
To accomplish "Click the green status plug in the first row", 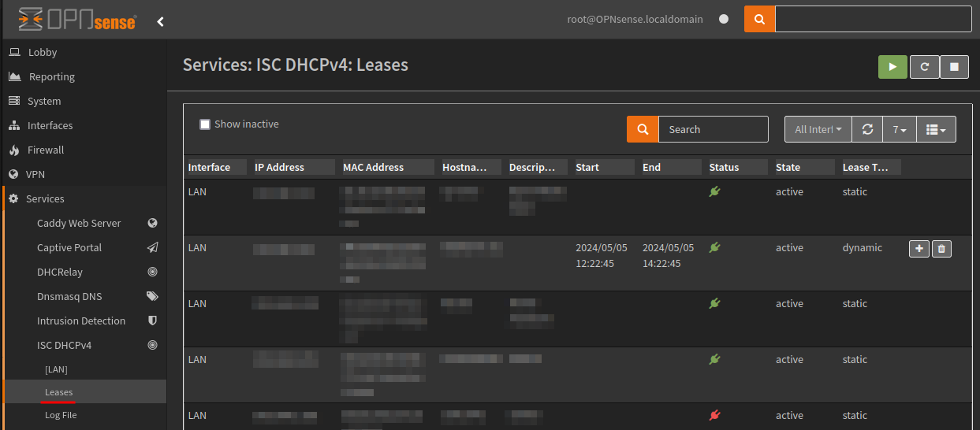I will [715, 191].
